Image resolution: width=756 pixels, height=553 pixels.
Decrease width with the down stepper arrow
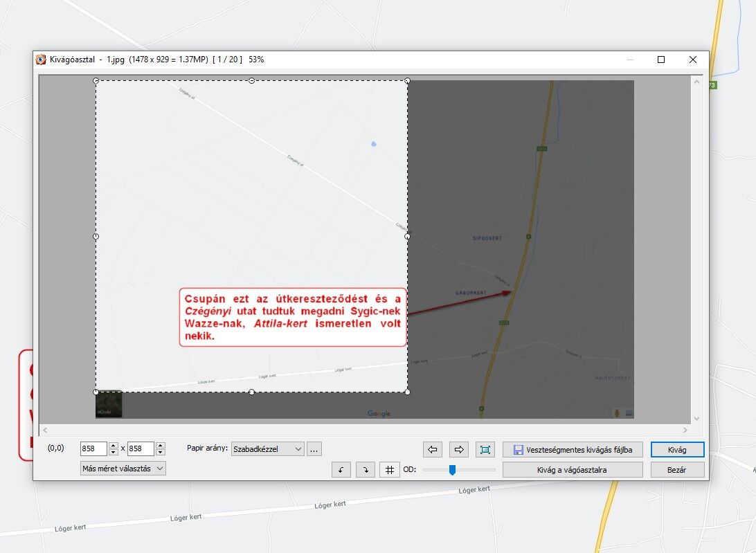coord(114,452)
